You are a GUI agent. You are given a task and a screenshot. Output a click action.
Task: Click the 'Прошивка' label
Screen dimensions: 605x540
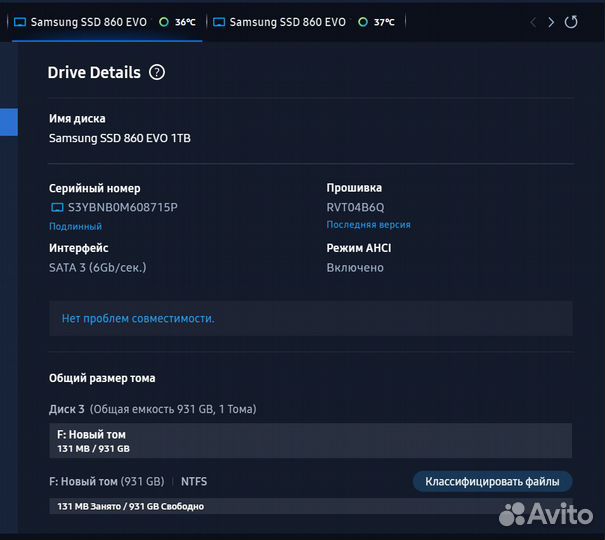pos(354,188)
